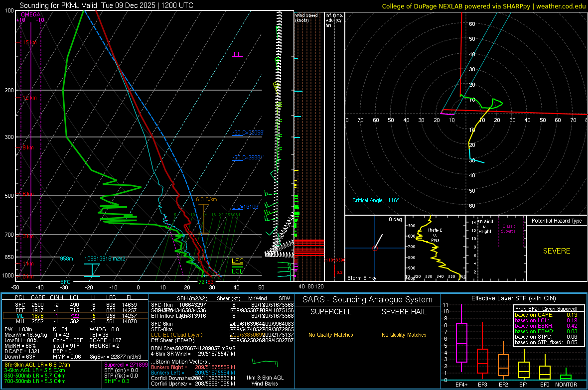Click the magenta Supercell = 271899 value
Viewport: 588px width, 390px height.
point(126,365)
